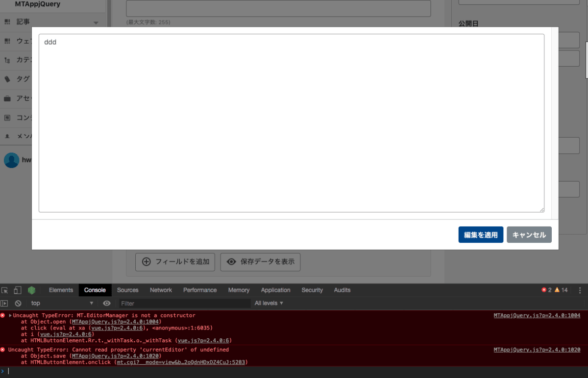
Task: Open the Vue devtools green hexagon icon
Action: [x=31, y=290]
